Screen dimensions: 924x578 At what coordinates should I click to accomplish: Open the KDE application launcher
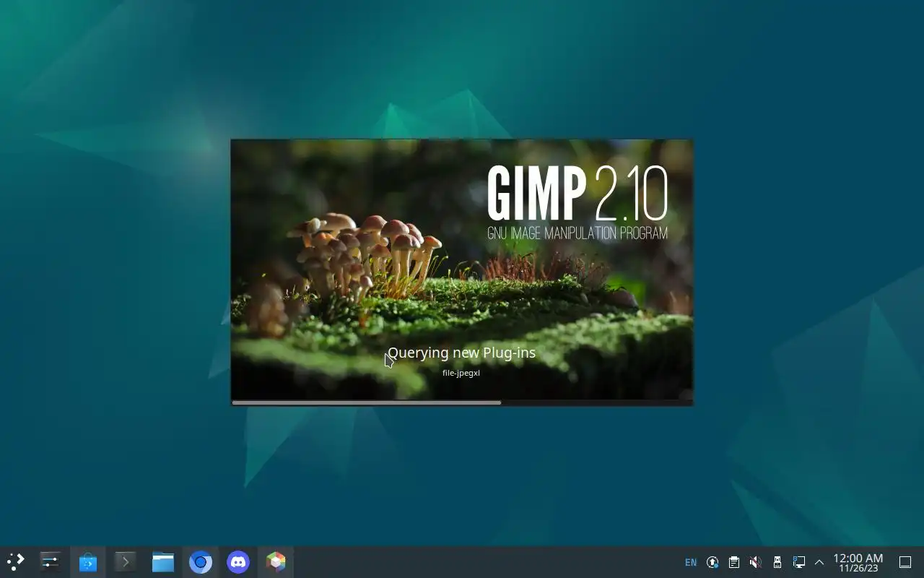[16, 561]
